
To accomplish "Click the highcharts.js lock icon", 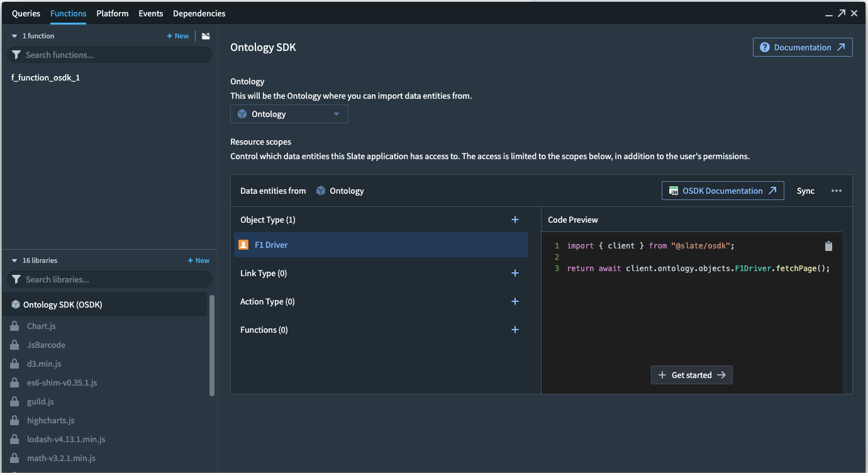I will pos(14,420).
